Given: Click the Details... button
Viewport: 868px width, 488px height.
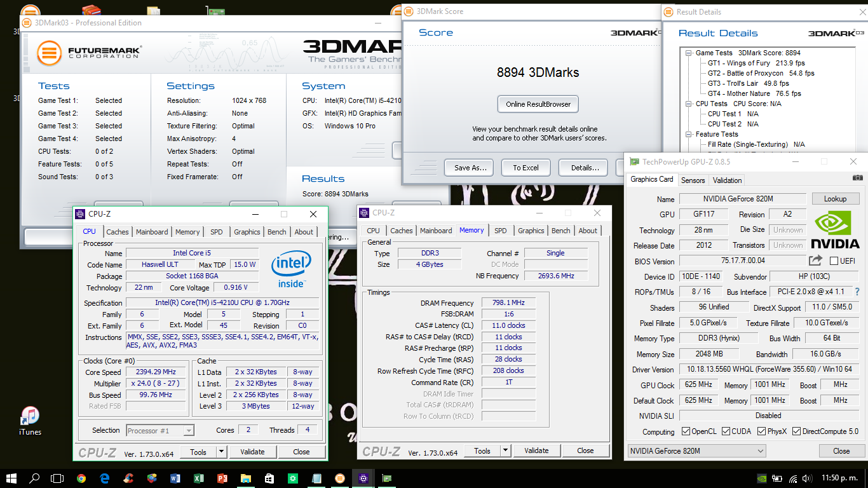Looking at the screenshot, I should tap(585, 168).
